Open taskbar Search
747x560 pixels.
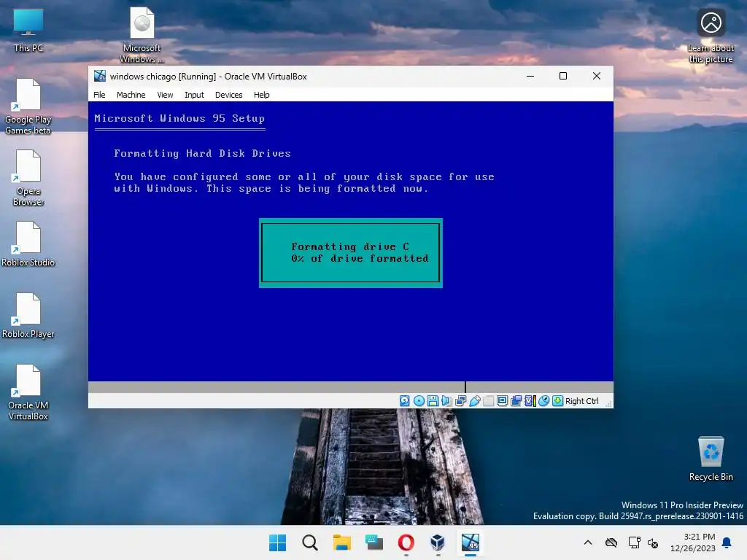click(x=309, y=542)
